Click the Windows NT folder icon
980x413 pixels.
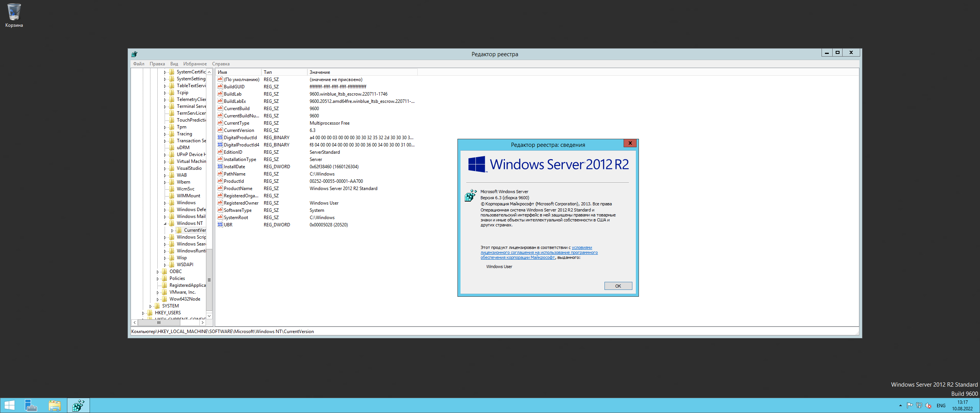click(172, 223)
